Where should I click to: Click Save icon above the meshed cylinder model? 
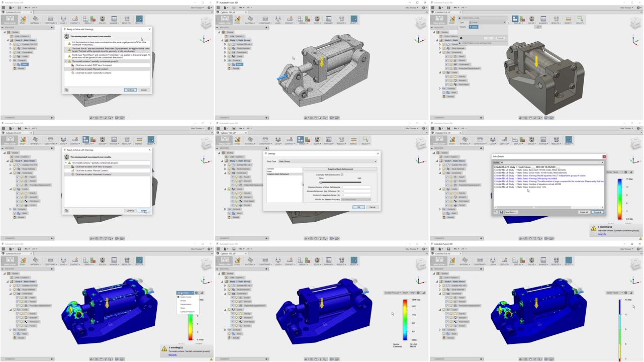point(234,8)
